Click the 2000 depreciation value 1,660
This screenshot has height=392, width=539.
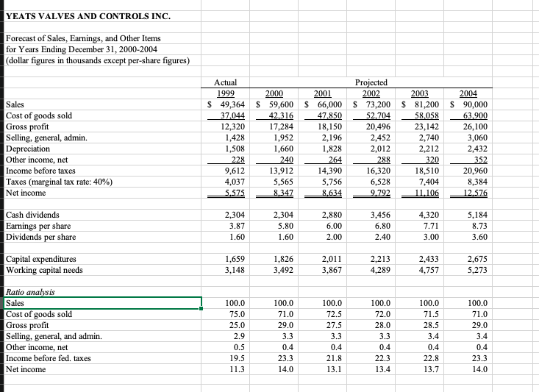283,149
